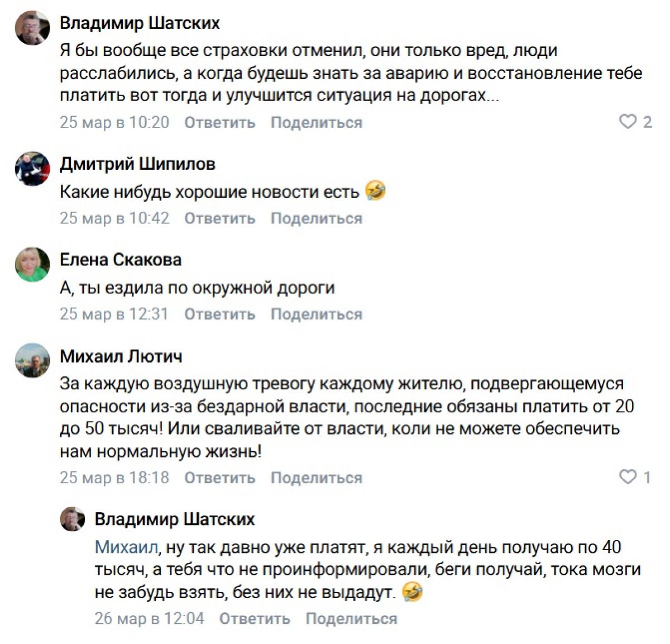Click the 25 мар в 10:42 timestamp
670x644 pixels.
pos(114,218)
